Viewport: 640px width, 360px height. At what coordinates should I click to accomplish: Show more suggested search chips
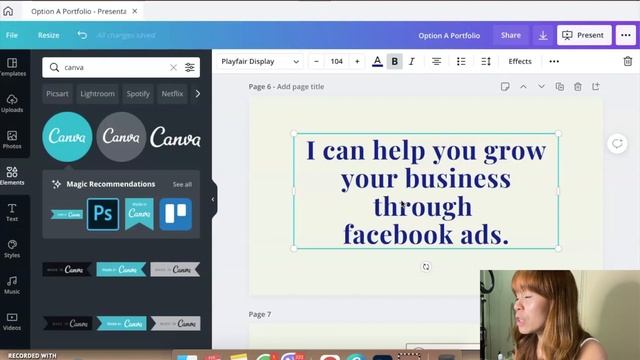tap(198, 93)
